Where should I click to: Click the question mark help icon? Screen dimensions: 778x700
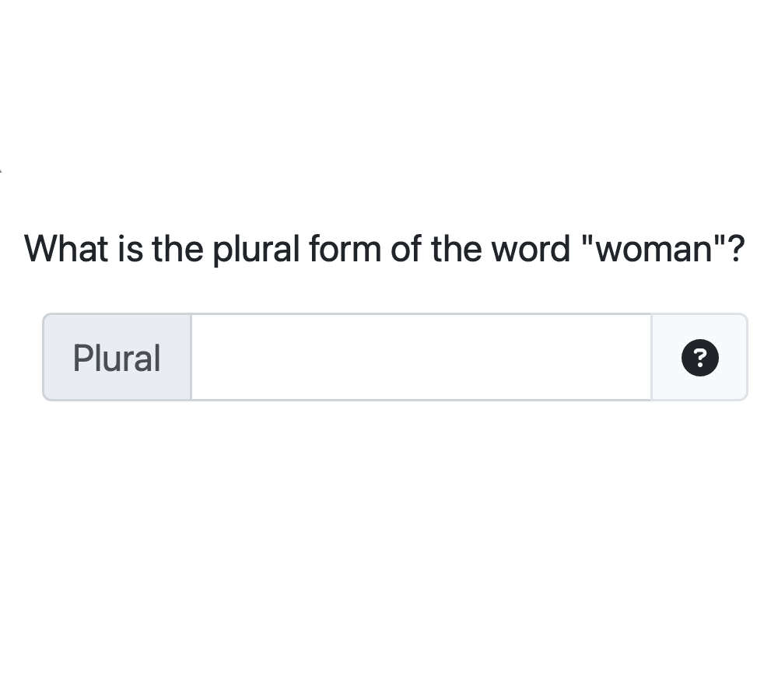(699, 358)
